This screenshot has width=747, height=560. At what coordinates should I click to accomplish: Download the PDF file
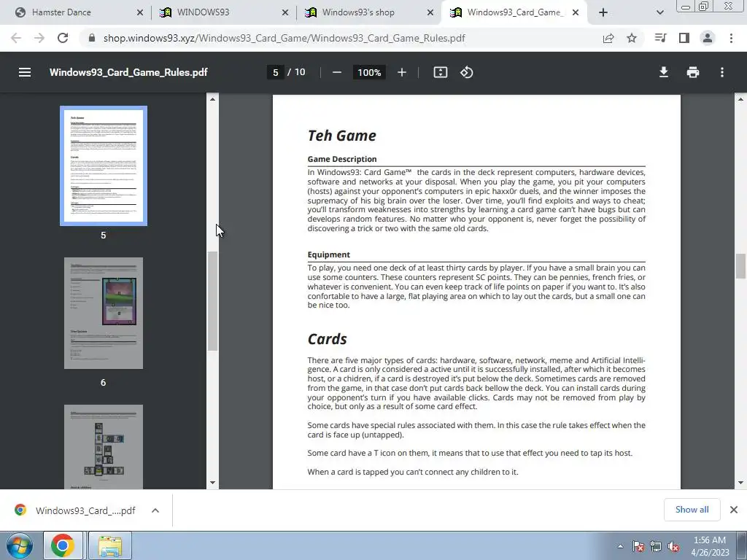click(663, 72)
